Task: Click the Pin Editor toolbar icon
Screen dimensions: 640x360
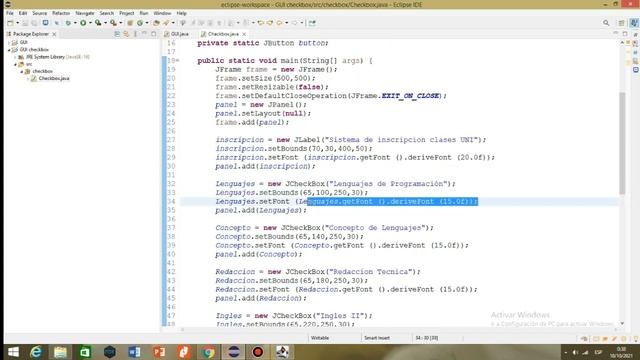Action: (312, 23)
